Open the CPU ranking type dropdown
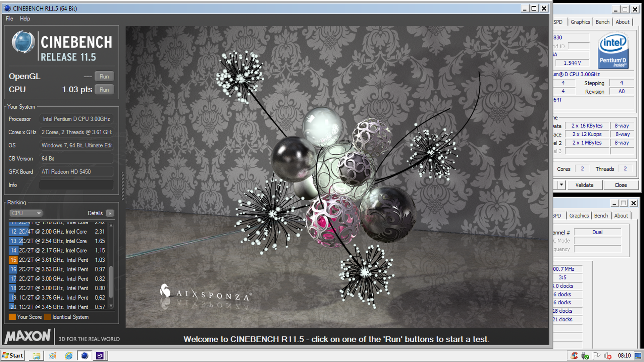 (25, 213)
